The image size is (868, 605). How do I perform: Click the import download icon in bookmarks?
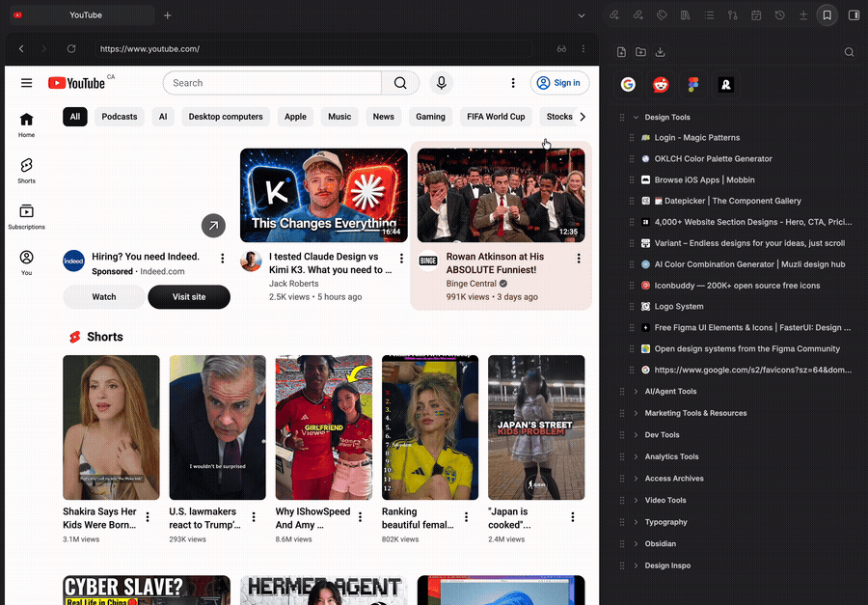pyautogui.click(x=660, y=52)
